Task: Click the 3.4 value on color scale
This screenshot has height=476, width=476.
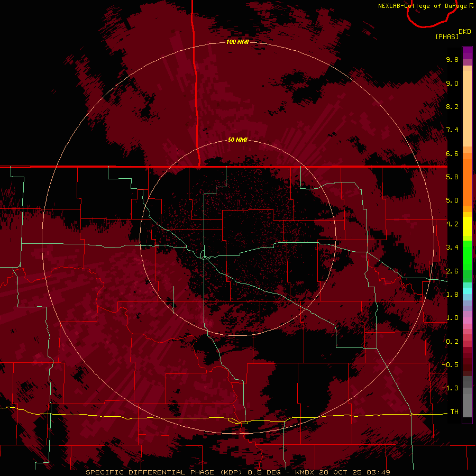Action: [452, 248]
